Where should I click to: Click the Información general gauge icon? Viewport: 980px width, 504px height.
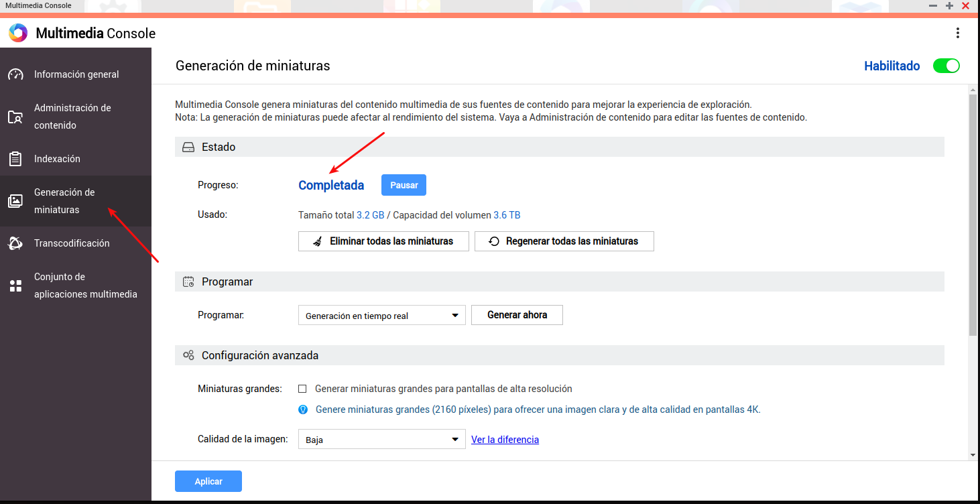coord(15,74)
